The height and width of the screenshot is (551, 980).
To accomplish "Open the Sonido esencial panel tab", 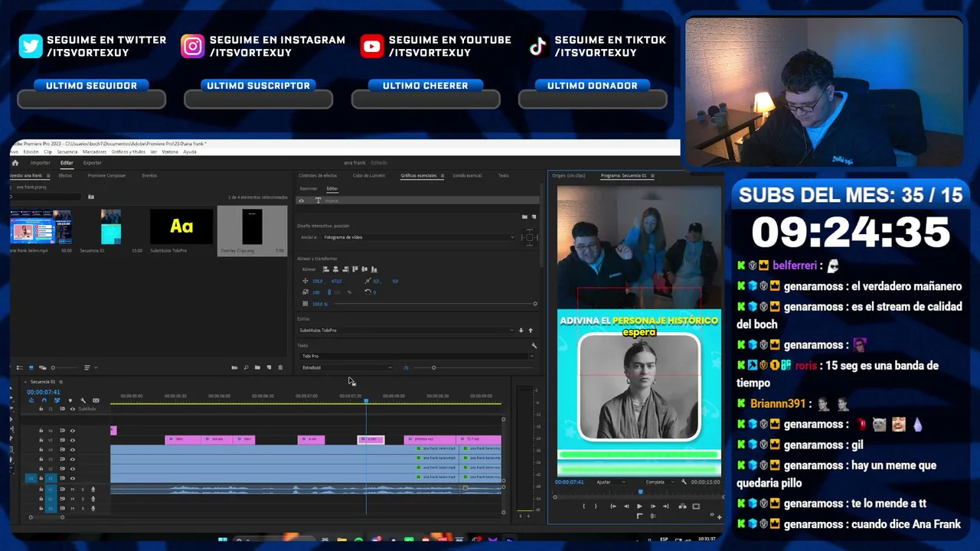I will (467, 175).
